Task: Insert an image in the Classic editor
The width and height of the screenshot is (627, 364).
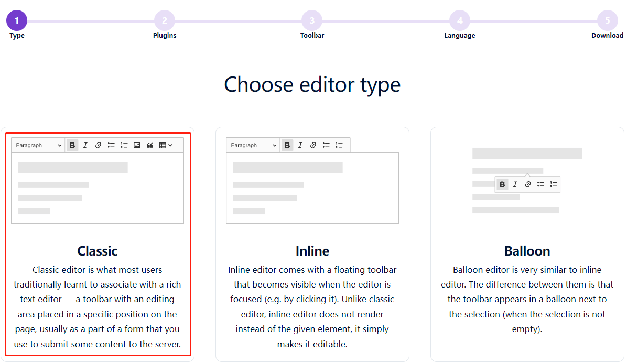Action: [137, 145]
